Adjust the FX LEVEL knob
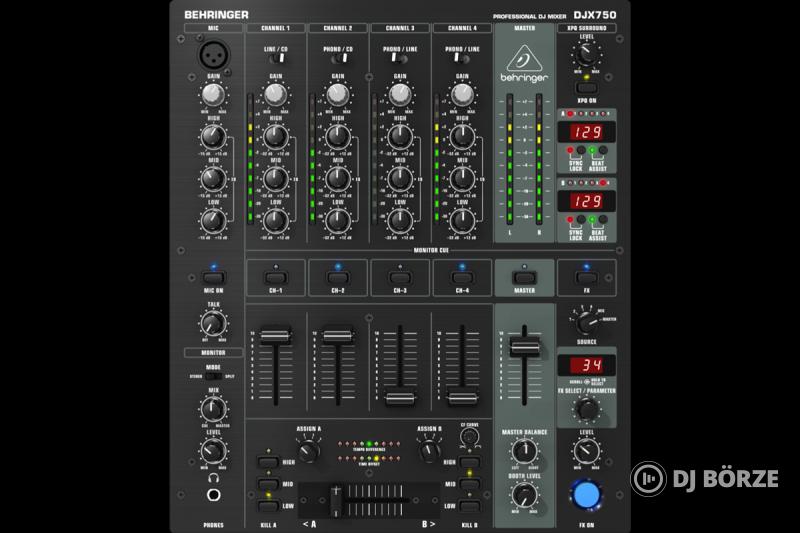The height and width of the screenshot is (533, 800). coord(586,451)
